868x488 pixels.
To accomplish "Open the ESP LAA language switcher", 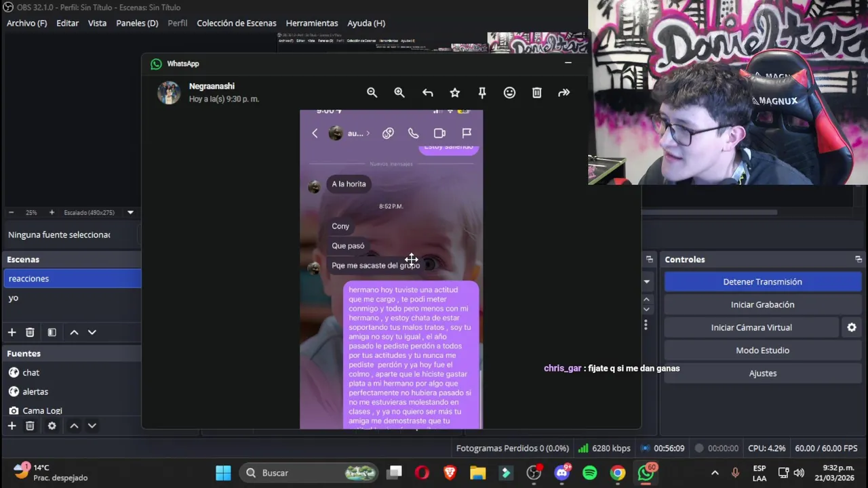I will (759, 473).
